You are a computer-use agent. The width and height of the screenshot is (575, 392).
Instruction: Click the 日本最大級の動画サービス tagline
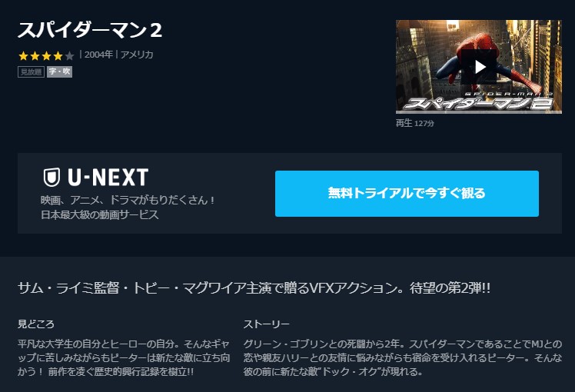click(x=100, y=214)
